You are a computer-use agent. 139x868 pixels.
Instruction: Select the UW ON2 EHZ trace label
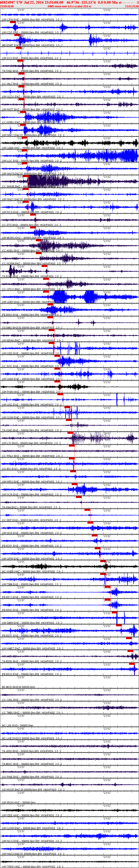(32, 405)
